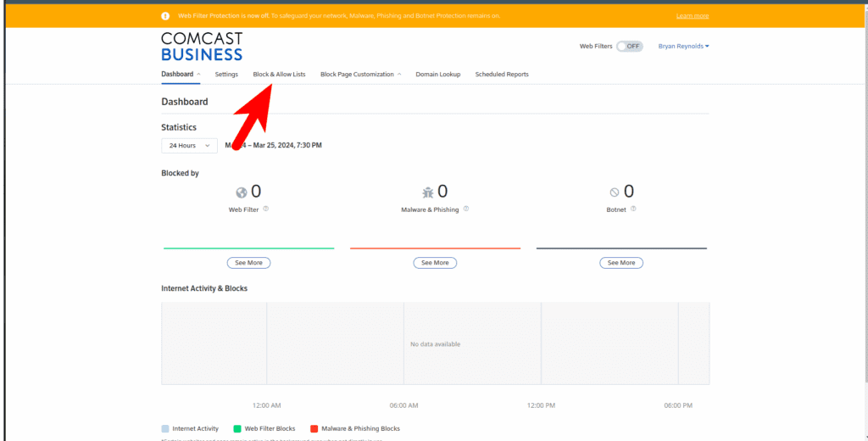
Task: Click the Malware & Phishing bug icon
Action: click(x=428, y=193)
